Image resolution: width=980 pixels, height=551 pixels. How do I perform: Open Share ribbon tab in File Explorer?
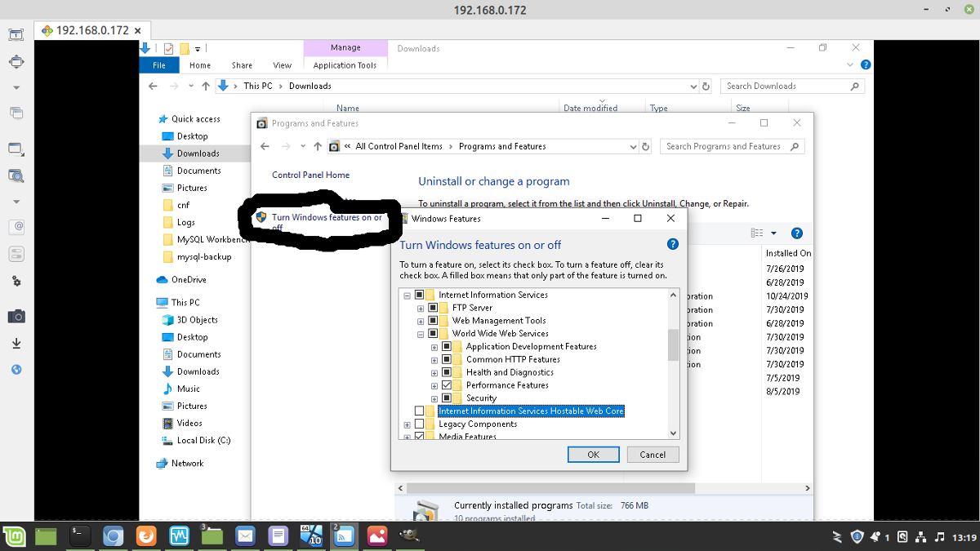(x=242, y=65)
